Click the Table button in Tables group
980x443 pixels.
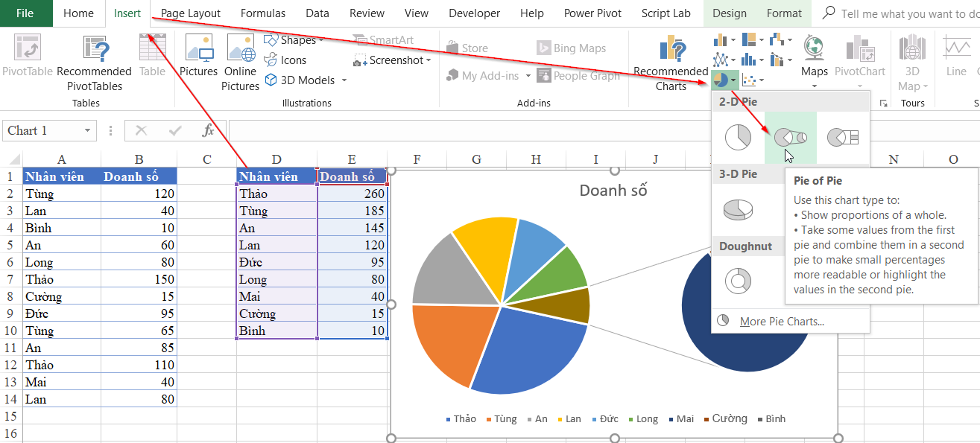coord(152,57)
